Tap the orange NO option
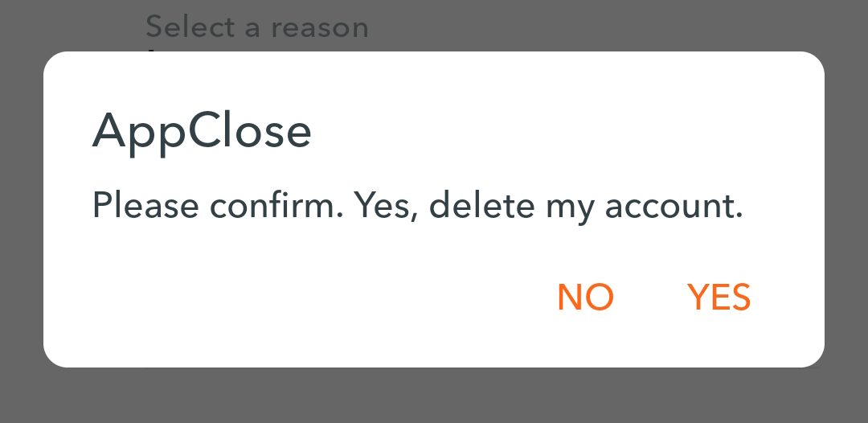 [x=585, y=297]
